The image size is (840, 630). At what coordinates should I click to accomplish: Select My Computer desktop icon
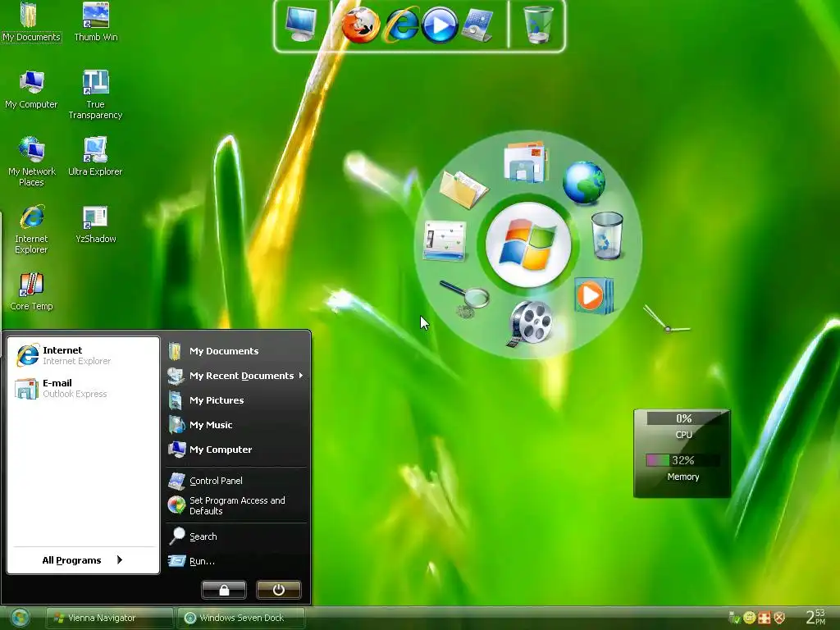(31, 89)
